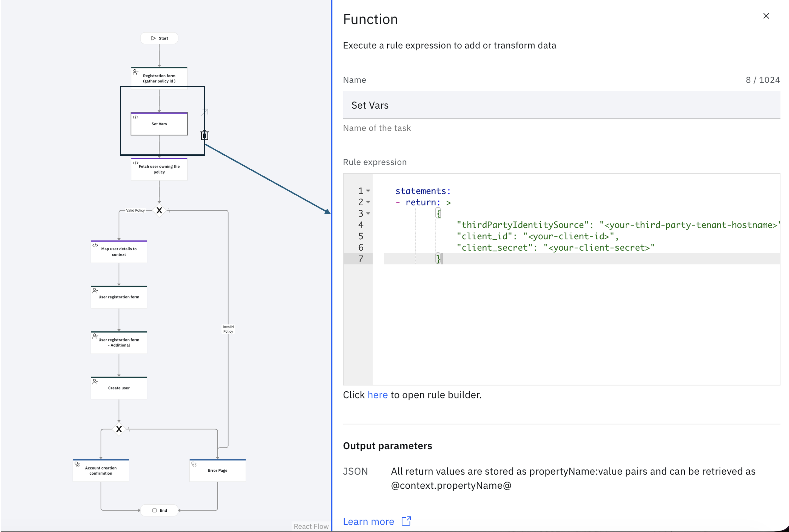Click the stop square icon in End node
The height and width of the screenshot is (532, 789).
(x=154, y=510)
